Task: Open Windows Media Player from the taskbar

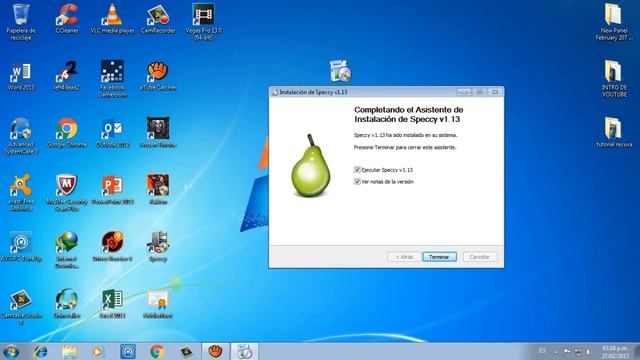Action: [98, 351]
